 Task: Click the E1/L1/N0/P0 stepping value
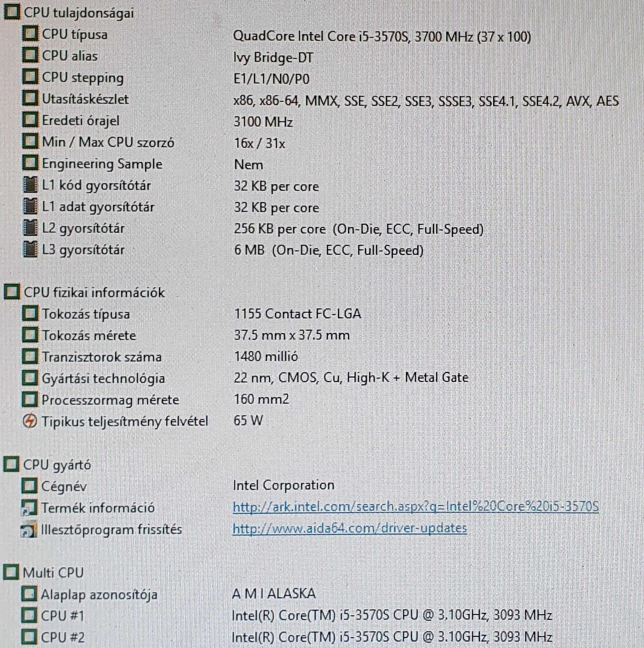click(x=271, y=79)
